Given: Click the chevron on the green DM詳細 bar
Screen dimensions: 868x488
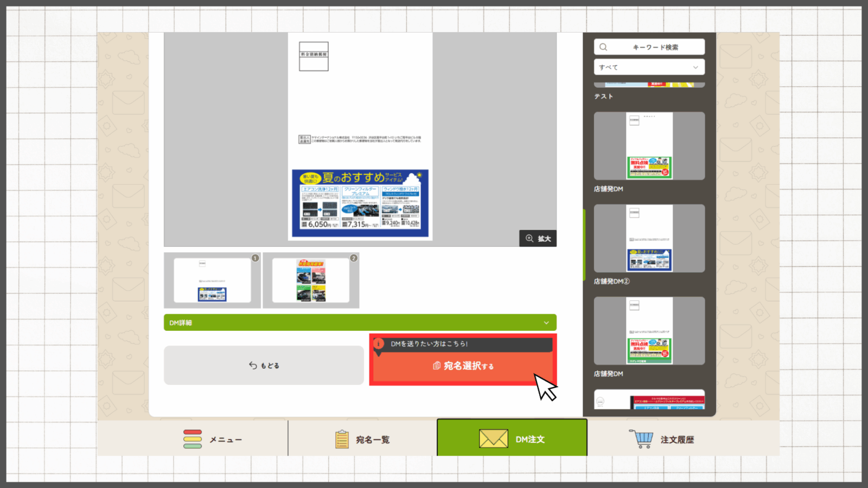Looking at the screenshot, I should [546, 323].
